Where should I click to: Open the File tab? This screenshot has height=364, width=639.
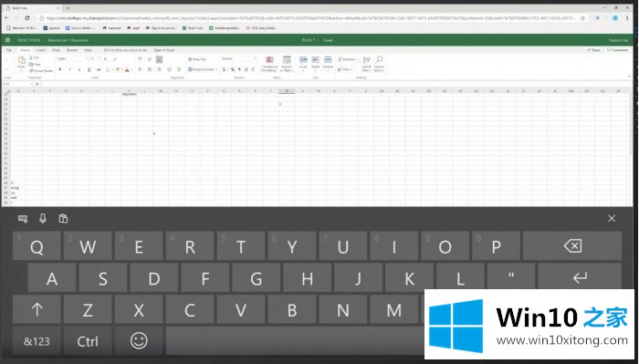point(8,50)
